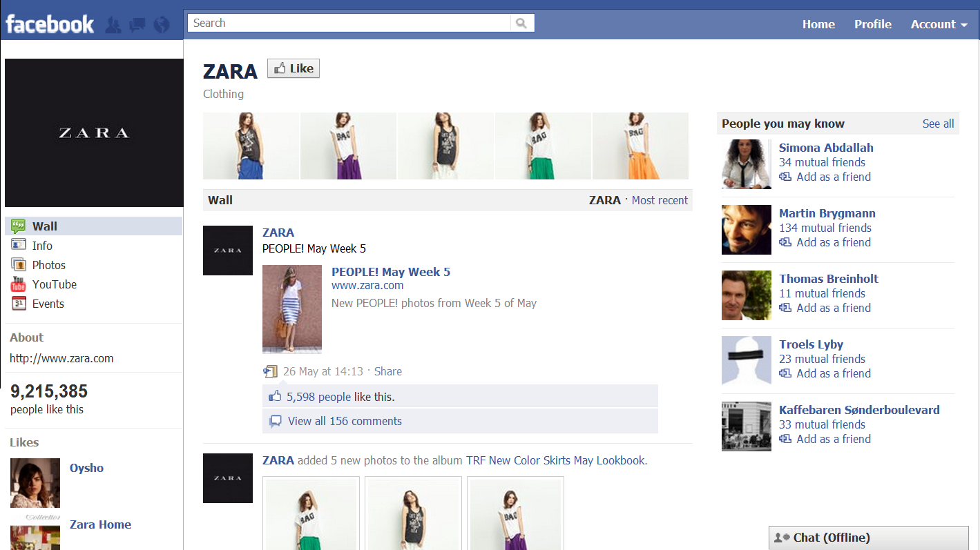Click Photos icon in left sidebar
The height and width of the screenshot is (550, 980).
(x=19, y=265)
